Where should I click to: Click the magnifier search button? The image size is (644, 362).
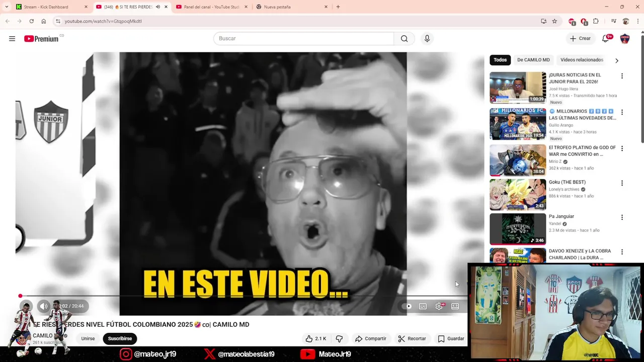click(x=404, y=39)
